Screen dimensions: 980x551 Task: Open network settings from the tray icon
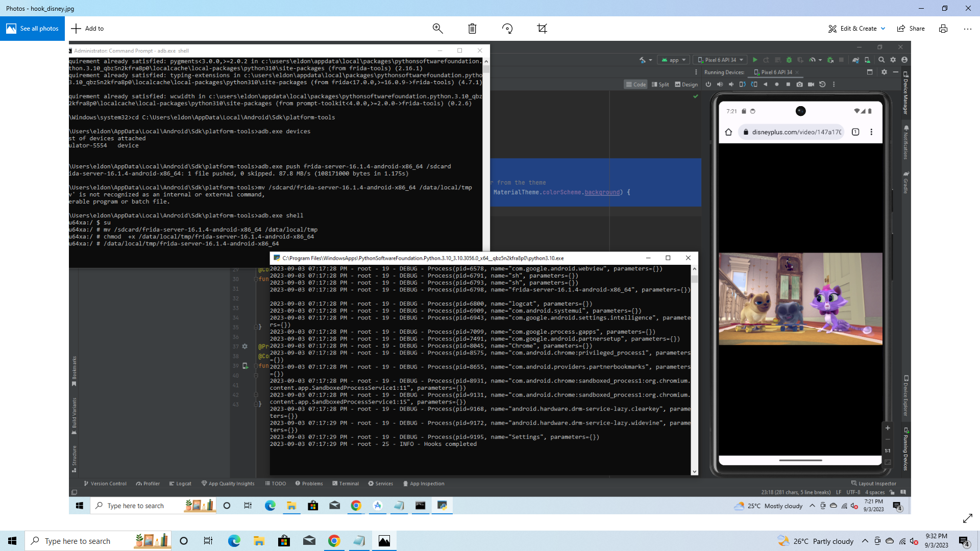tap(902, 541)
